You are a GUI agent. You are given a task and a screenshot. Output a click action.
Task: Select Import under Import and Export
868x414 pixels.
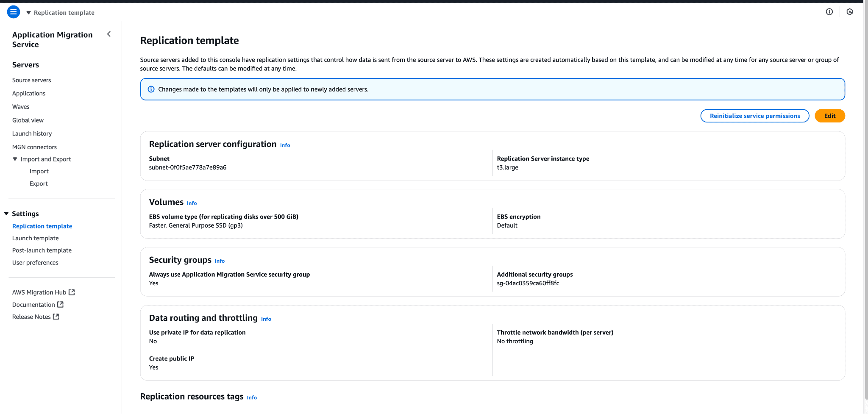[39, 171]
